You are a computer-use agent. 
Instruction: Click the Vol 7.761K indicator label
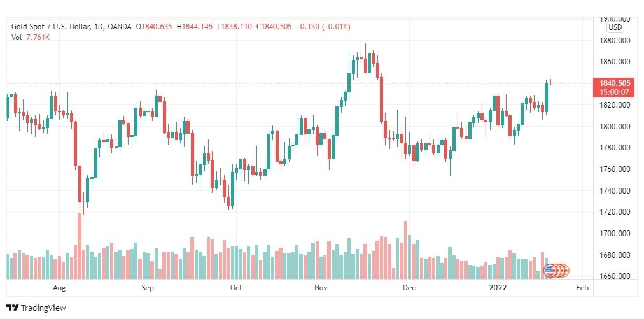click(31, 38)
